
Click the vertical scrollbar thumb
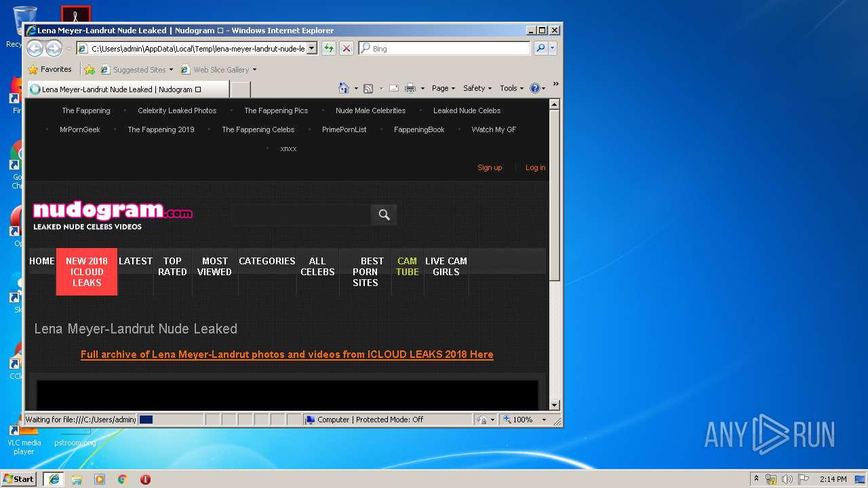[555, 195]
